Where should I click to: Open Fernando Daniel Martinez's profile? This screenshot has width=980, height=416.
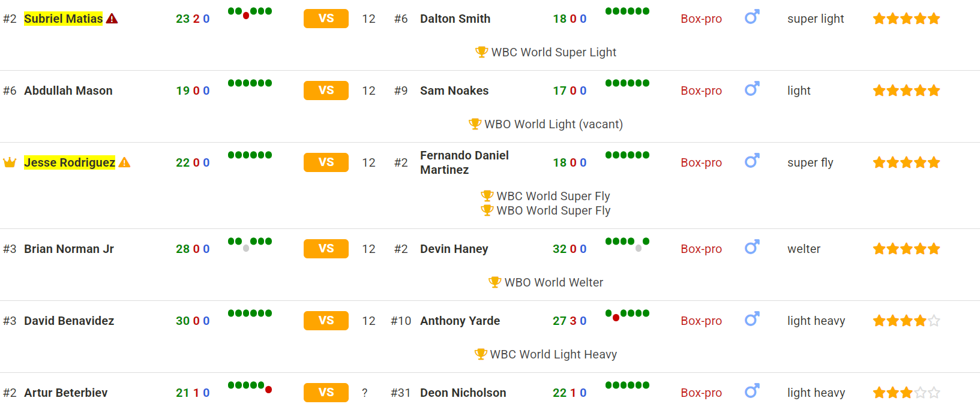[x=464, y=162]
